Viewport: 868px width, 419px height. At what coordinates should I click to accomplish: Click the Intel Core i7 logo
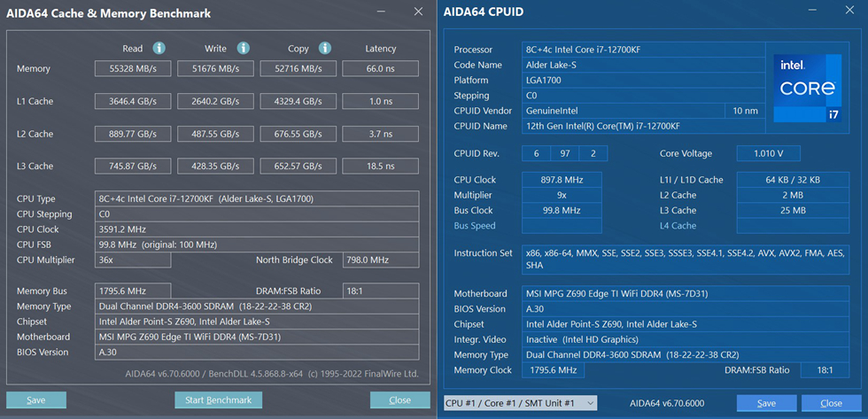pos(807,88)
